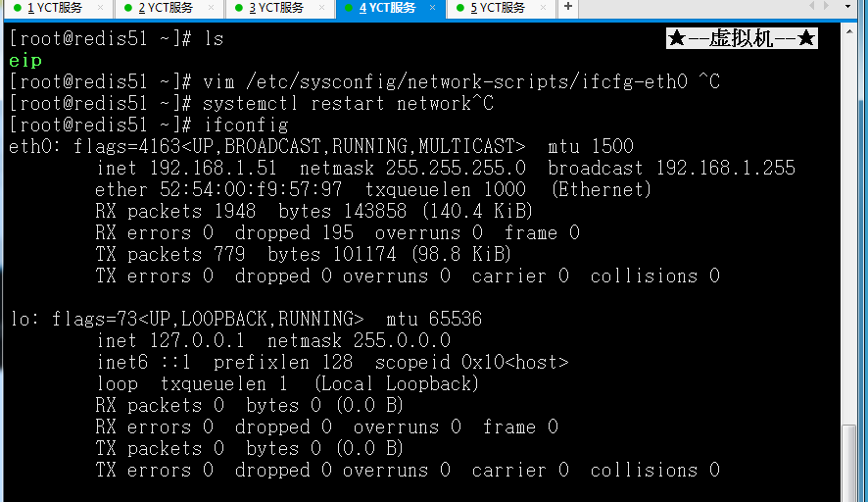
Task: Click the "dropped 195" value
Action: [x=294, y=233]
